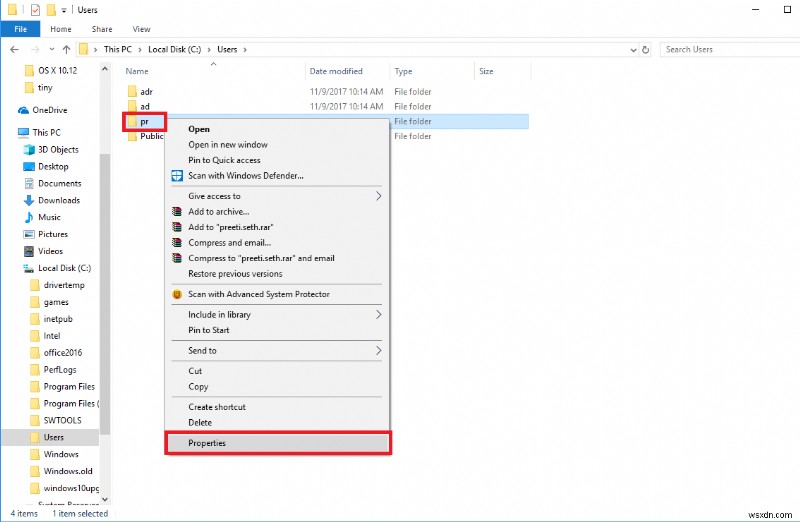
Task: Click the Back navigation arrow
Action: [x=14, y=49]
